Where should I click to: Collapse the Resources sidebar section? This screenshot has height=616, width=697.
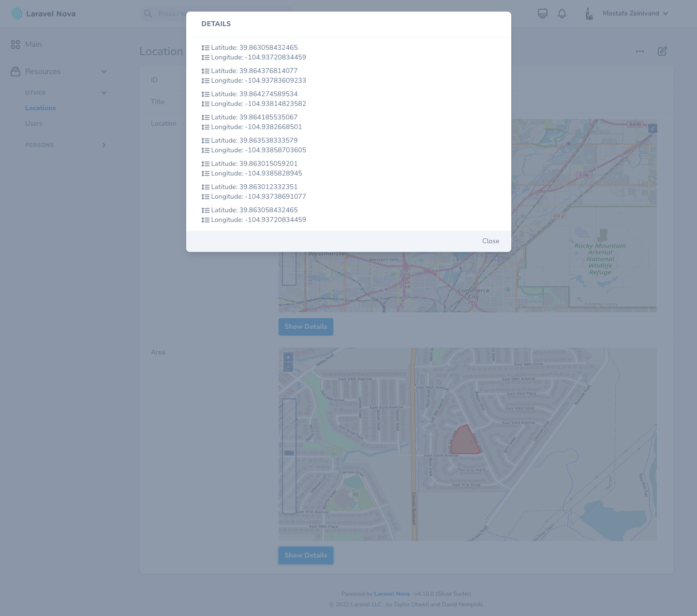click(x=104, y=72)
